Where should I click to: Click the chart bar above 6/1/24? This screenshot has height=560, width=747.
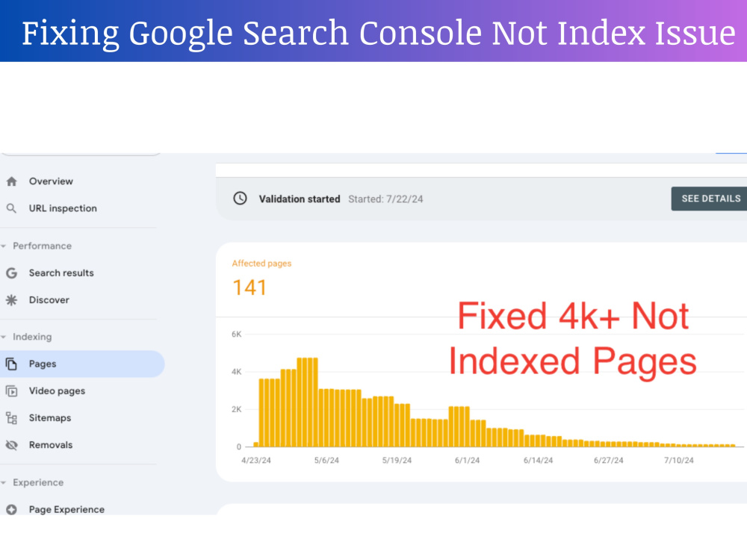(468, 426)
